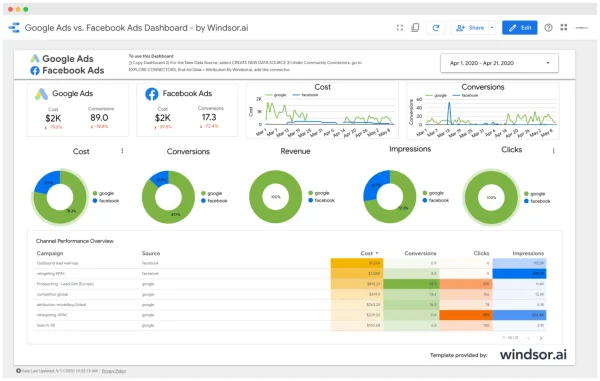Viewport: 600px width, 381px height.
Task: Click google legend beside Clicks donut
Action: tap(535, 194)
